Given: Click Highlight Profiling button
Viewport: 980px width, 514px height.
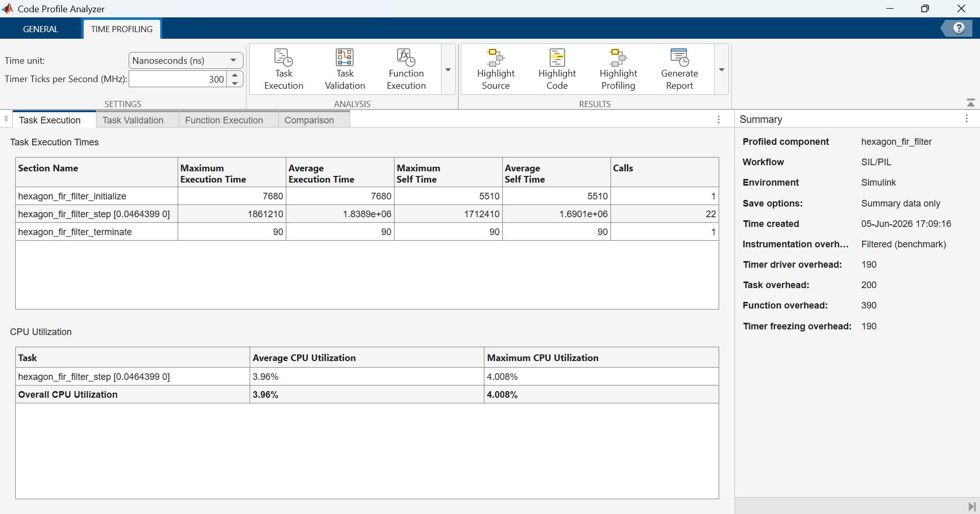Looking at the screenshot, I should click(618, 69).
